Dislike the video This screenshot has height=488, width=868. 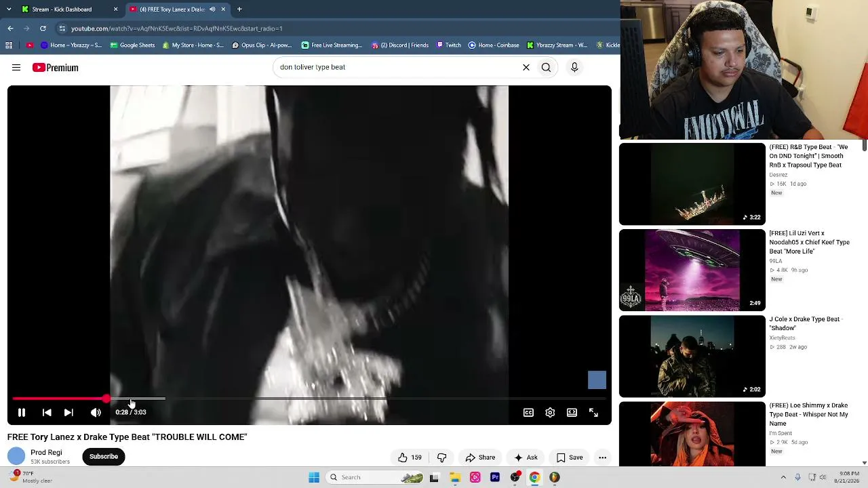[x=441, y=457]
